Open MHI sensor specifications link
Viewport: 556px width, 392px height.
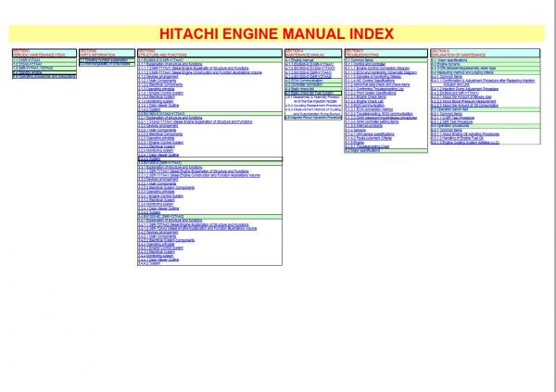[370, 134]
